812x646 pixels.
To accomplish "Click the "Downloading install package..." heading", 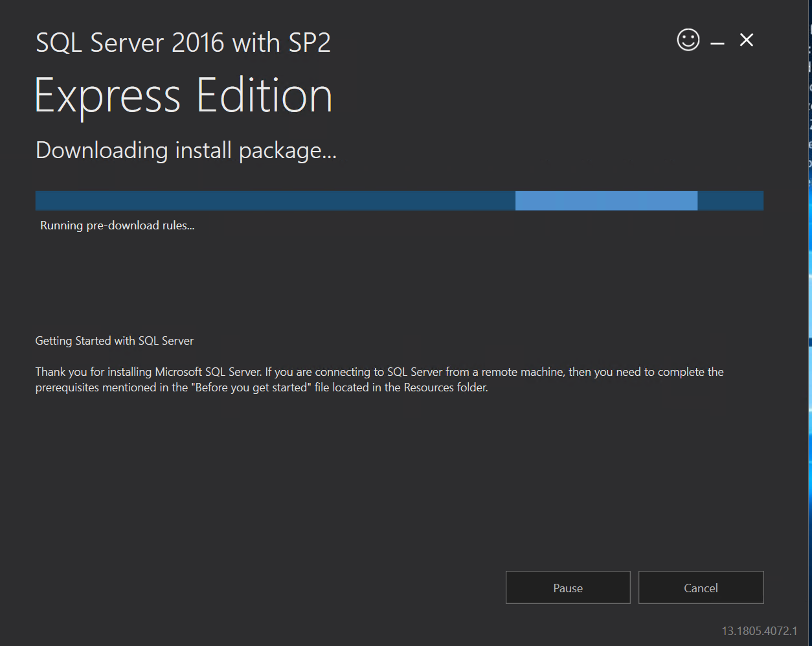I will [186, 151].
